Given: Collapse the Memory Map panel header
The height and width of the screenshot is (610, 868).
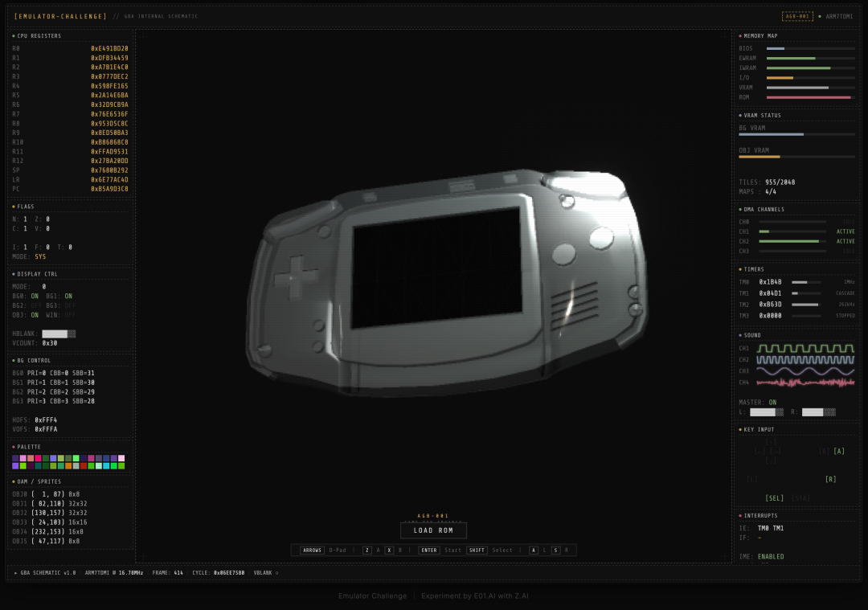Looking at the screenshot, I should 759,36.
